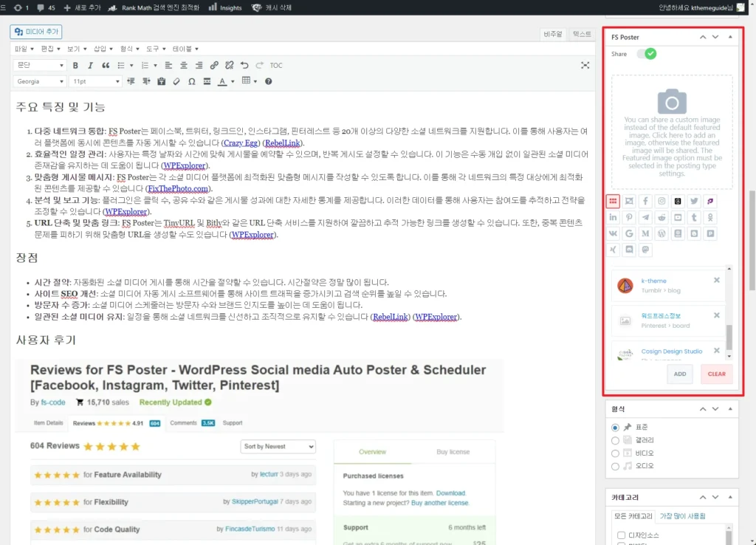Open the 가장 많이 사용됨 category tab
Viewport: 756px width, 545px height.
pyautogui.click(x=682, y=516)
